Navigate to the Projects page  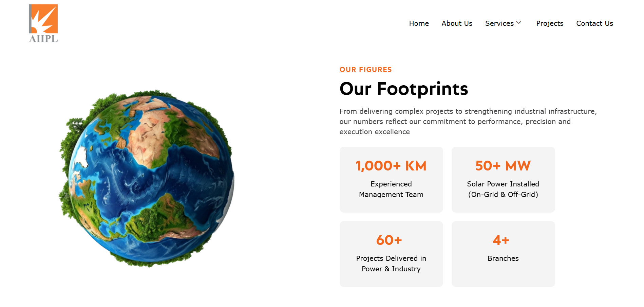coord(550,23)
